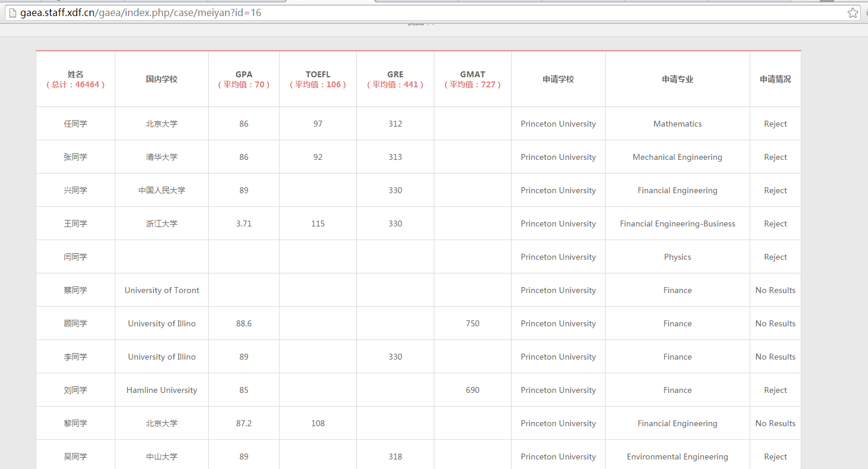The width and height of the screenshot is (868, 469).
Task: Click the Mechanical Engineering major cell
Action: coord(678,157)
